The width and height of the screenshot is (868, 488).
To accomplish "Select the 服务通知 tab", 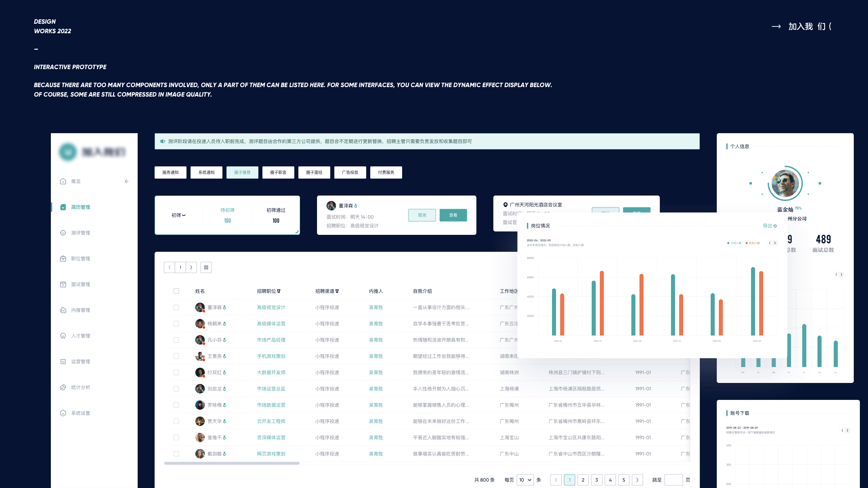I will click(171, 172).
